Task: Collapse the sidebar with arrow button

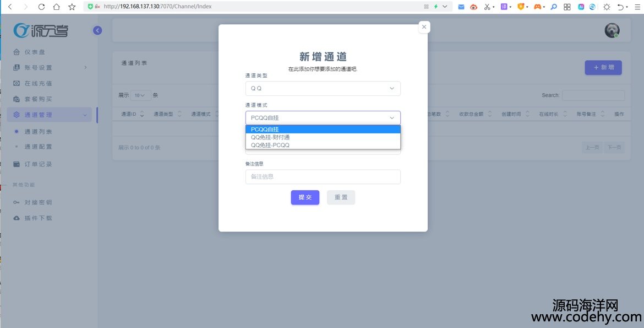Action: coord(97,30)
